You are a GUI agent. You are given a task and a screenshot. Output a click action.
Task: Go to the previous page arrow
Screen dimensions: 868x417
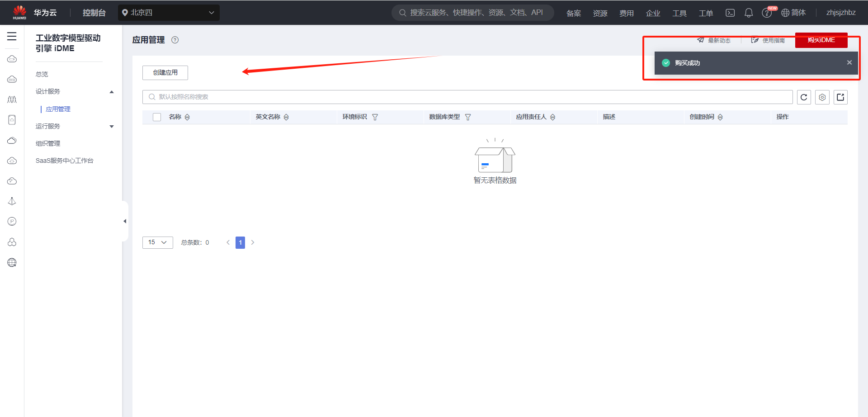tap(228, 242)
